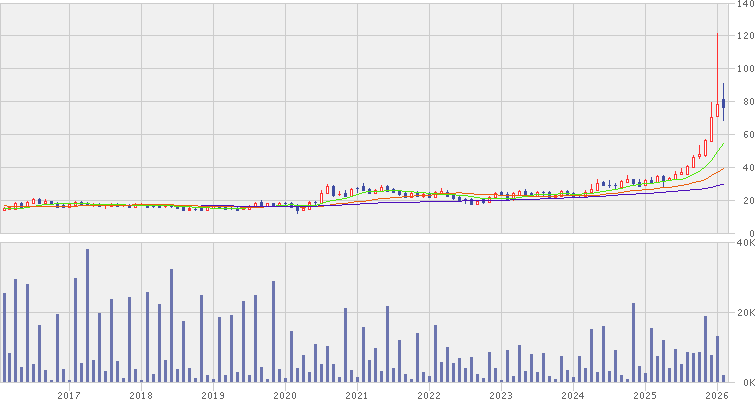Image resolution: width=755 pixels, height=400 pixels.
Task: Select the 20K volume axis label
Action: 743,313
